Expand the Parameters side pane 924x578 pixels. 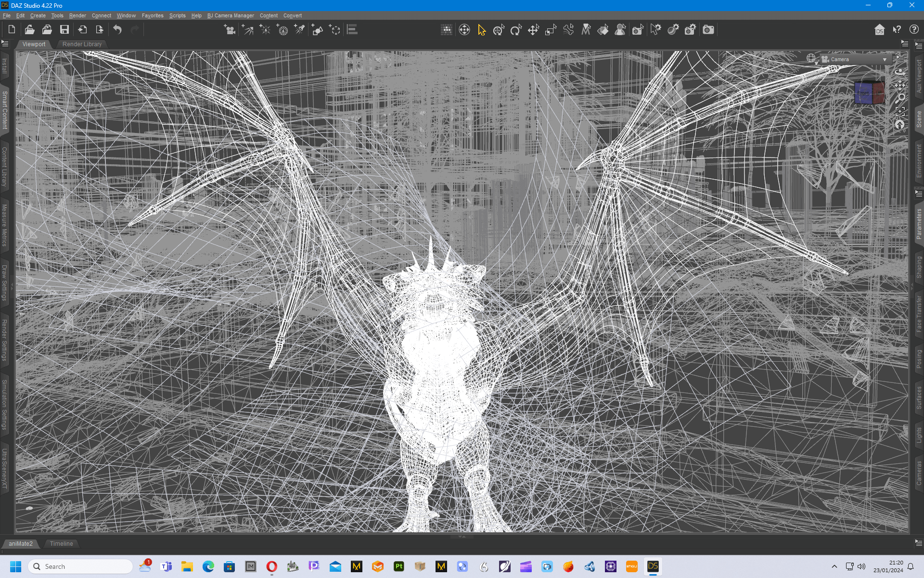pyautogui.click(x=919, y=223)
